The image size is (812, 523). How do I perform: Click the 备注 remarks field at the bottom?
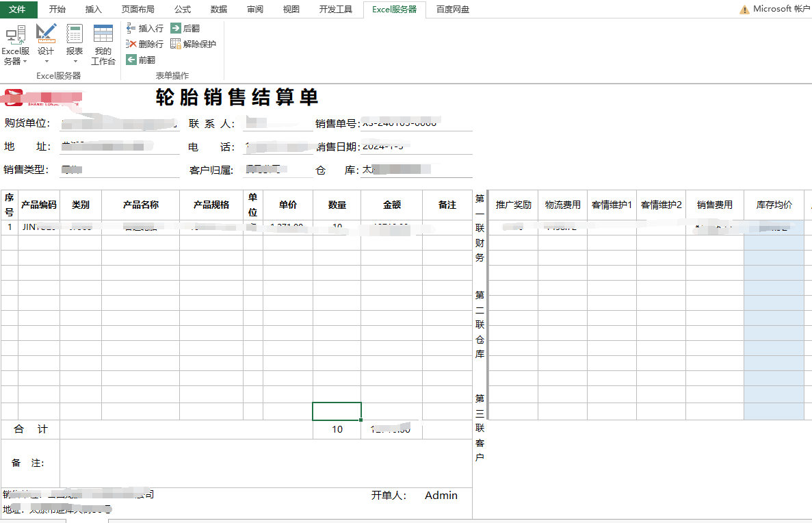click(x=265, y=463)
